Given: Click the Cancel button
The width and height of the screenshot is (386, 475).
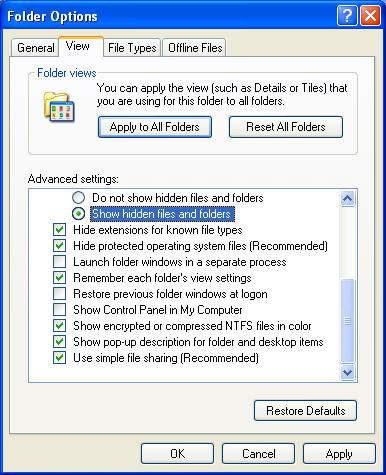Looking at the screenshot, I should 258,454.
